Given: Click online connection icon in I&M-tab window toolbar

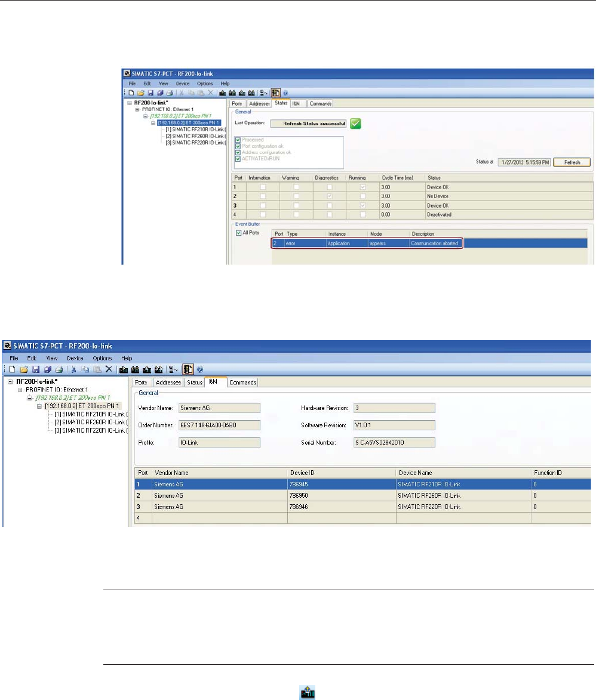Looking at the screenshot, I should (173, 369).
